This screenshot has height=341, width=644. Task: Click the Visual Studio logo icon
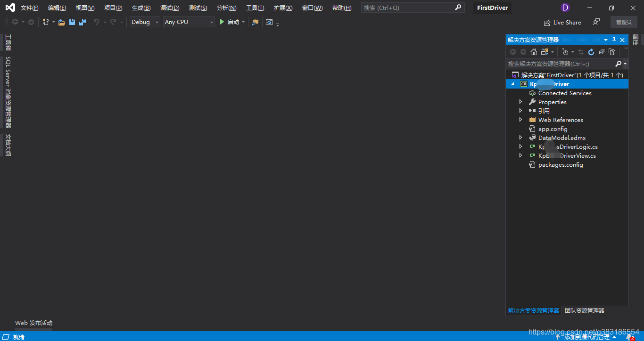[10, 8]
